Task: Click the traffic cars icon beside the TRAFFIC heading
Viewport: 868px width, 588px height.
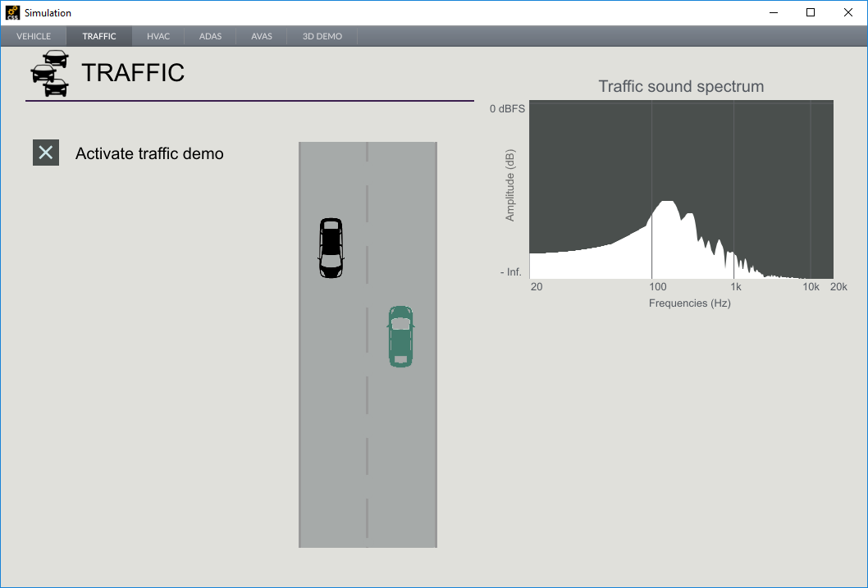Action: tap(49, 73)
